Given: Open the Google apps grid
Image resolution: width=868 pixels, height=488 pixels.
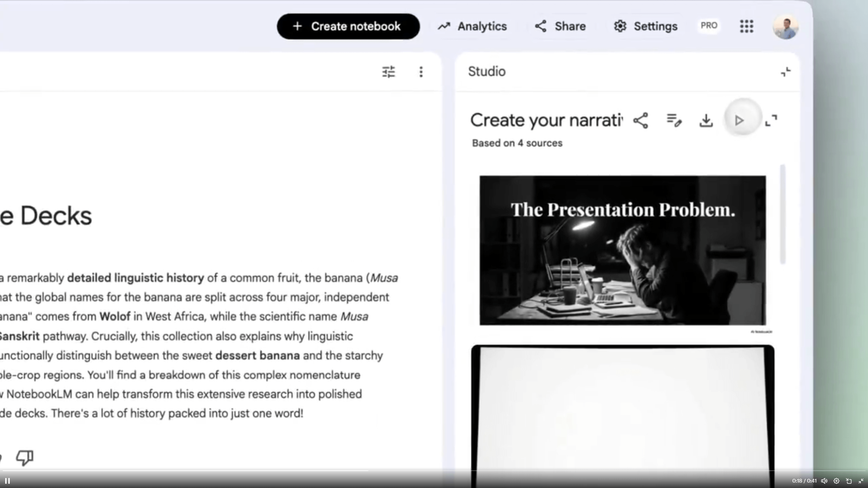Looking at the screenshot, I should [x=747, y=26].
